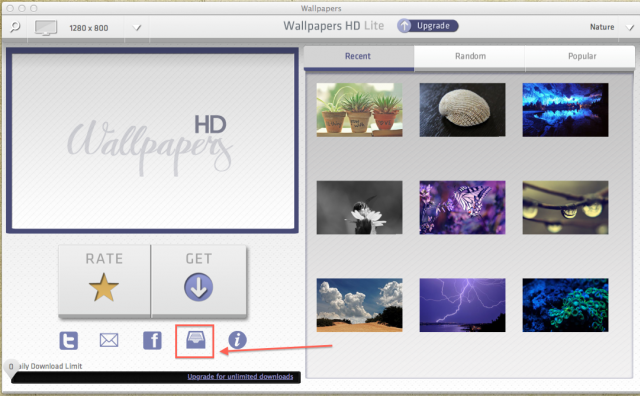The width and height of the screenshot is (640, 396).
Task: Open the info icon
Action: point(237,340)
